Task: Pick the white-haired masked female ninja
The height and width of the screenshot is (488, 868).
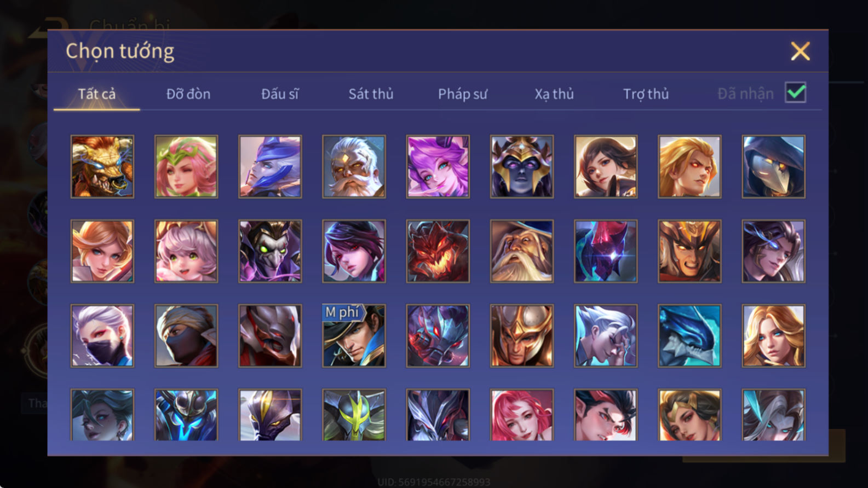Action: pos(102,335)
